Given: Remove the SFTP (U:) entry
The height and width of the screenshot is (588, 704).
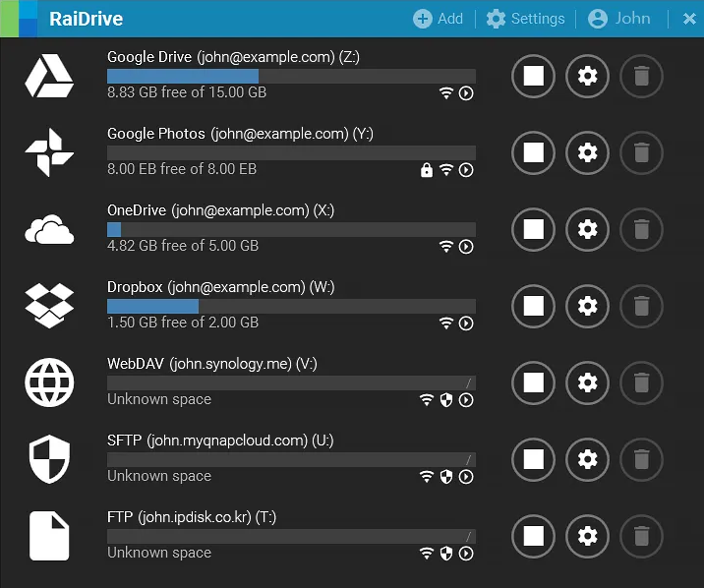Looking at the screenshot, I should click(x=642, y=459).
